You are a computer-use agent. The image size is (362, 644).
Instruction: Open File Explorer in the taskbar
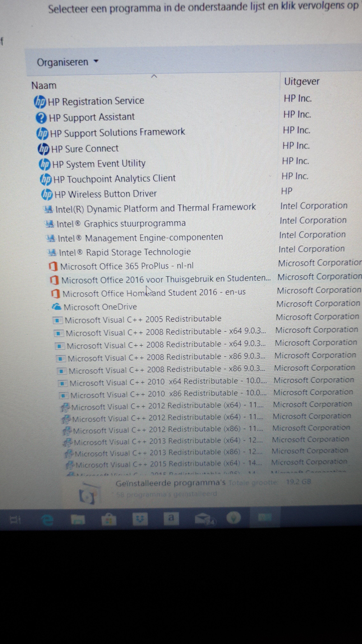point(78,520)
